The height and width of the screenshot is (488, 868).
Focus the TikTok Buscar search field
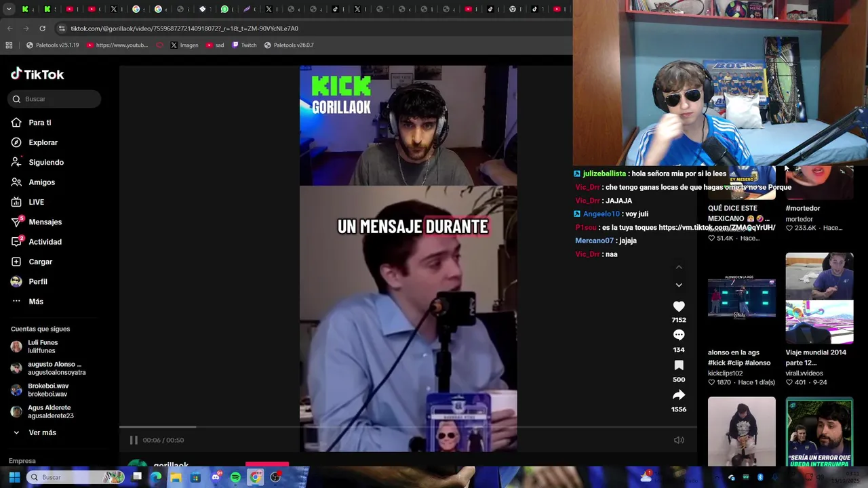[54, 99]
